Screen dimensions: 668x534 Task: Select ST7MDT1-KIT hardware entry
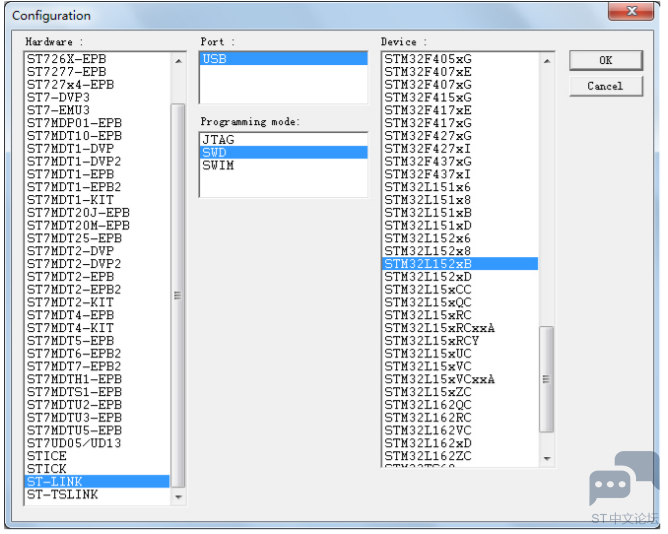pos(97,200)
